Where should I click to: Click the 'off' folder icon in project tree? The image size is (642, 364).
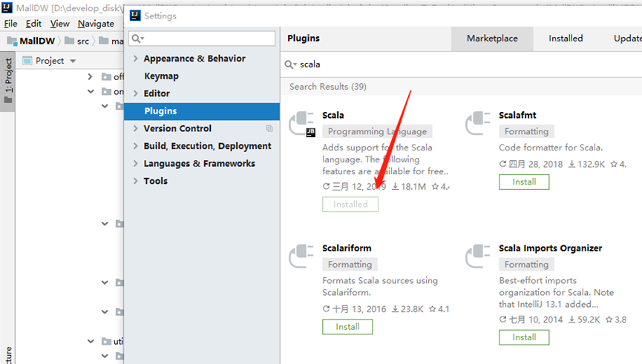106,76
